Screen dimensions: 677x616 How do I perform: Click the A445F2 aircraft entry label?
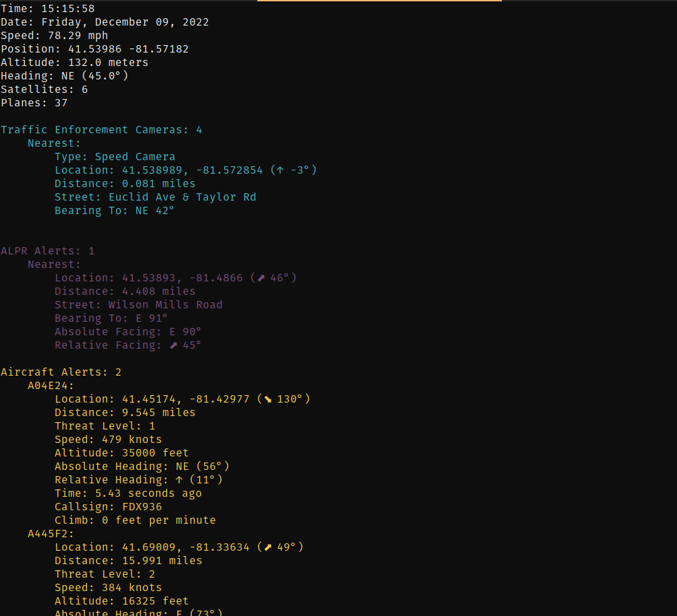51,534
